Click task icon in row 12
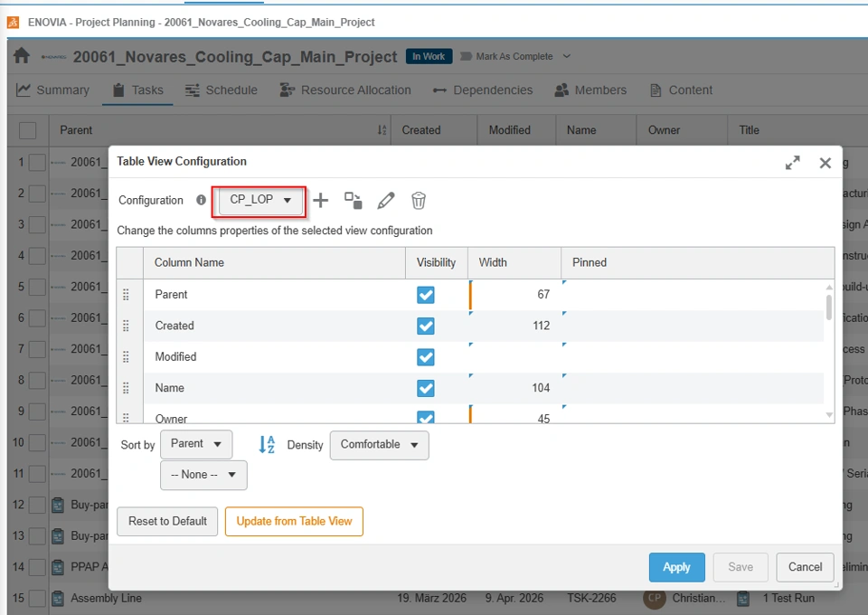The width and height of the screenshot is (868, 615). tap(58, 505)
